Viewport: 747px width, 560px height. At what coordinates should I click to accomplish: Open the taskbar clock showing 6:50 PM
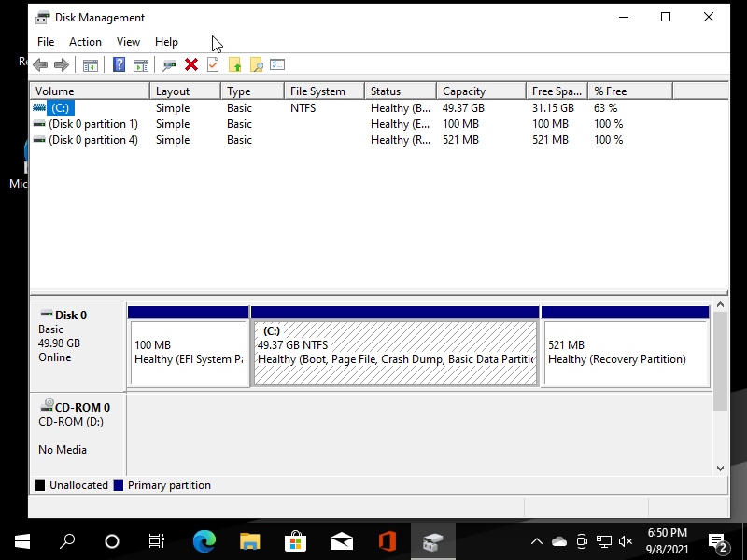(x=667, y=541)
